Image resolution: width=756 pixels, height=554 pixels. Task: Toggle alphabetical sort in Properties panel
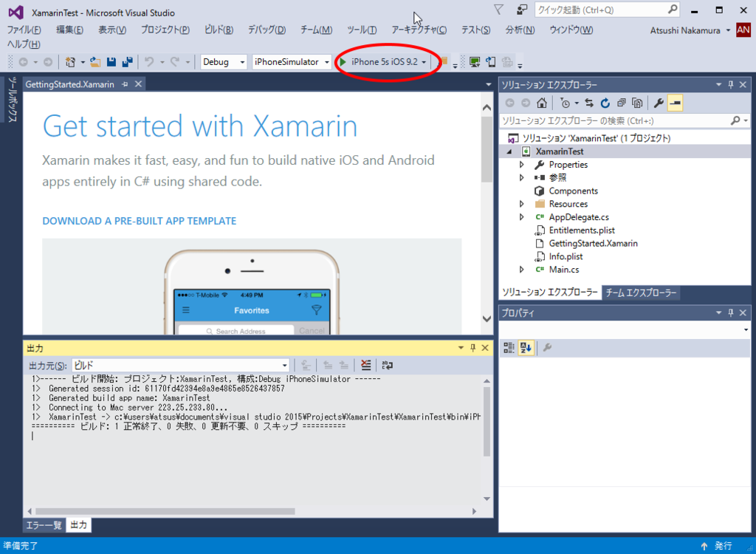click(x=526, y=347)
